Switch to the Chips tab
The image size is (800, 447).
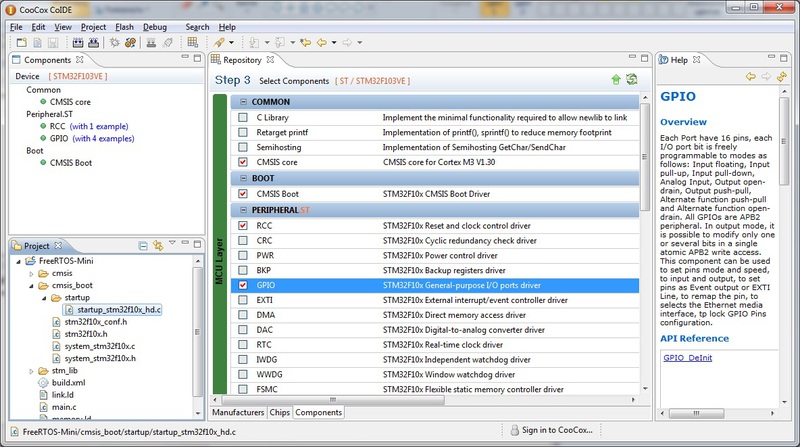[x=280, y=412]
